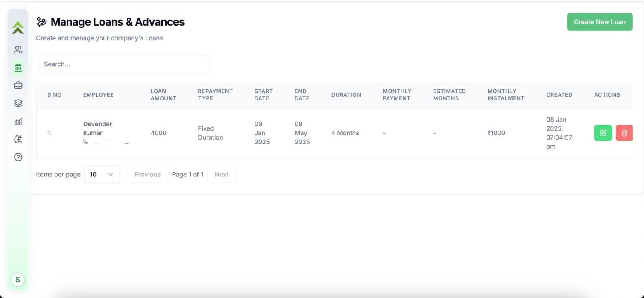Screen dimensions: 644x298
Task: Click the green chevron logo in sidebar
Action: point(18,28)
